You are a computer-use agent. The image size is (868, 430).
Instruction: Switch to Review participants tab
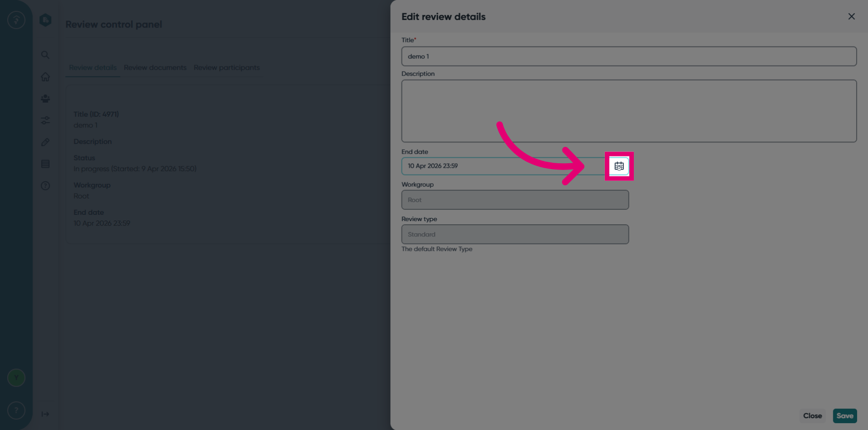point(227,67)
